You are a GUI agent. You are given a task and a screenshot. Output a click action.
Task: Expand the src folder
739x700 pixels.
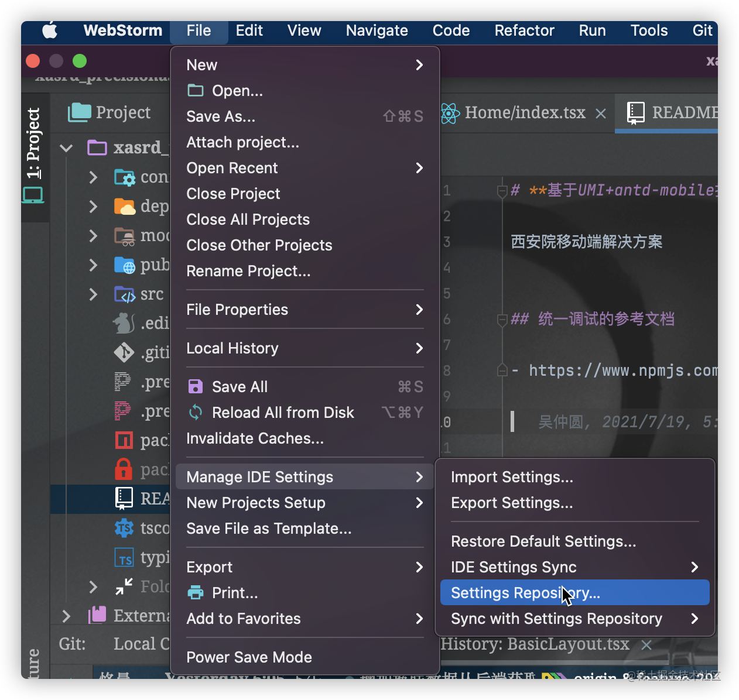click(x=93, y=294)
